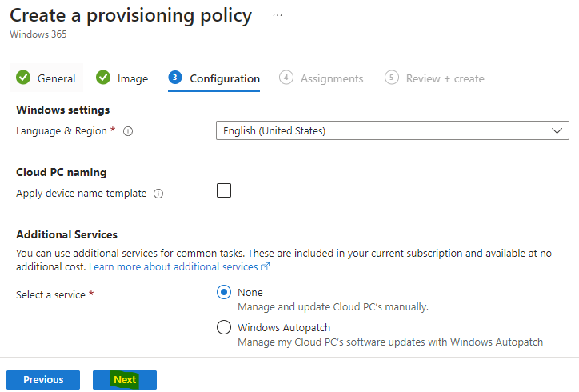Select the Configuration tab label
579x392 pixels.
pyautogui.click(x=225, y=78)
